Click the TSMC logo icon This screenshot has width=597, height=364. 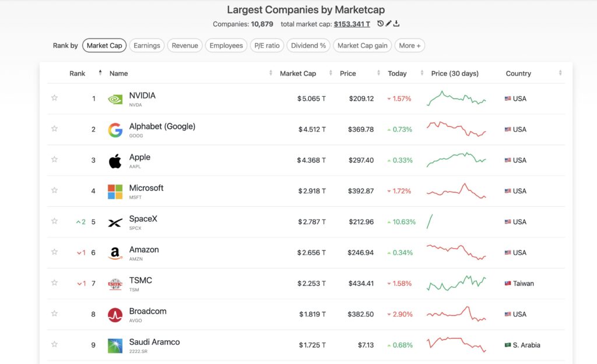[x=115, y=284]
